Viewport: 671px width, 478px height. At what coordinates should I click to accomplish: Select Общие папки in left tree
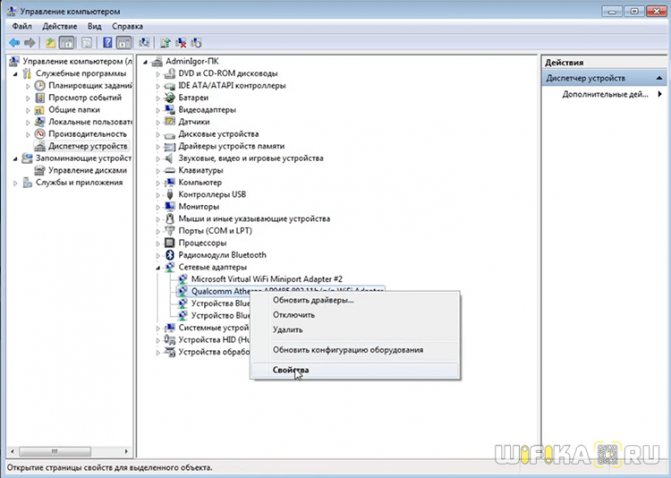[74, 110]
